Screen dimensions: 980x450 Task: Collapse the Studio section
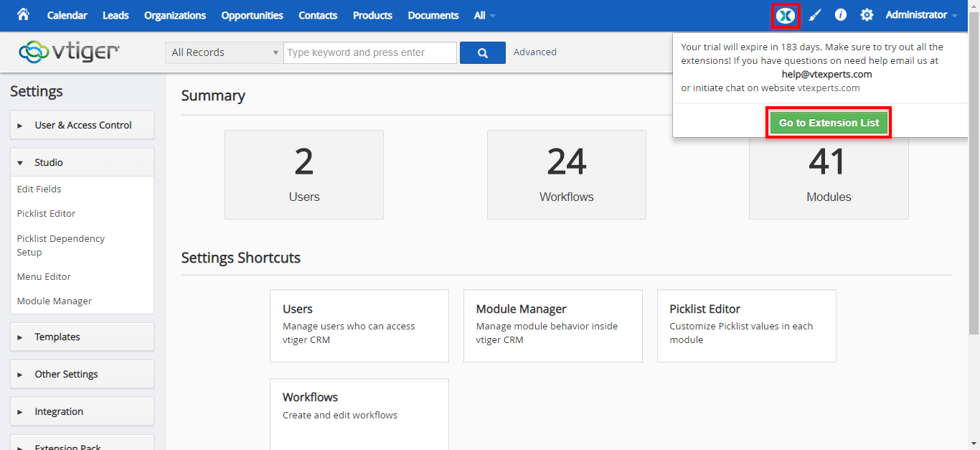point(82,162)
